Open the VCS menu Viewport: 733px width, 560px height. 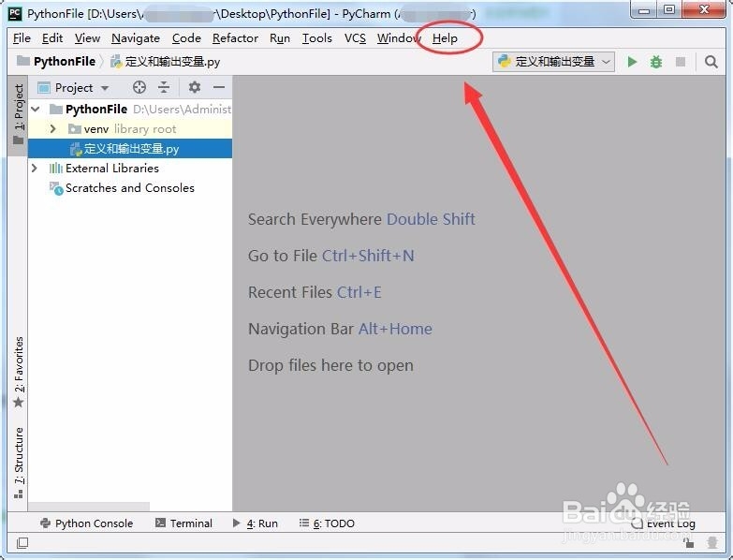[356, 38]
